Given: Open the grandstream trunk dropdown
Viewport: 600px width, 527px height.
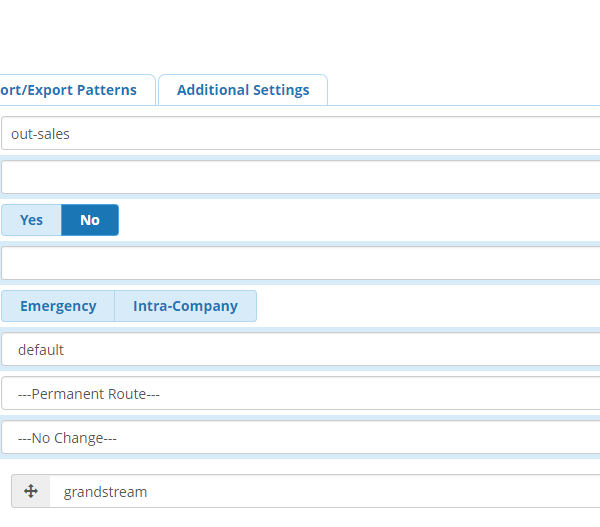Looking at the screenshot, I should (320, 491).
